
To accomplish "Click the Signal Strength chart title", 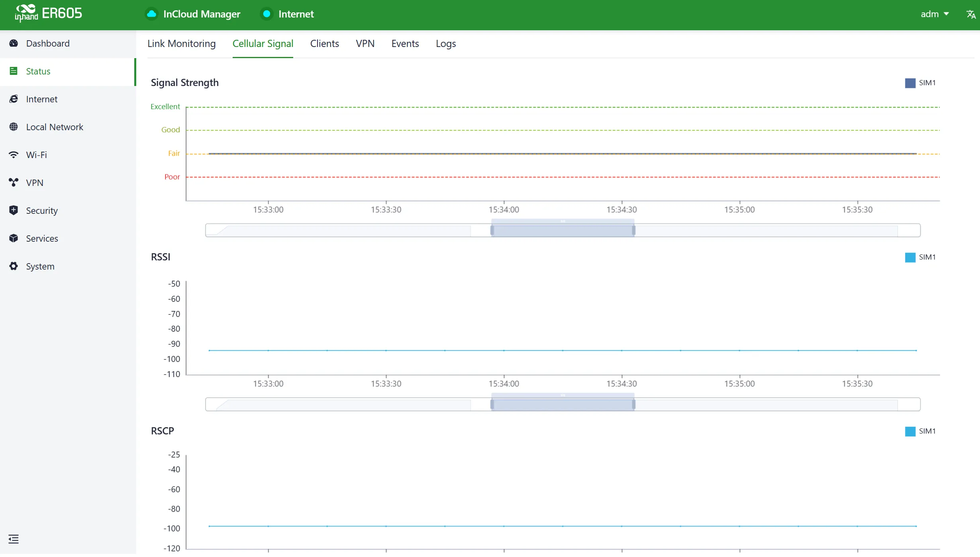I will tap(185, 82).
